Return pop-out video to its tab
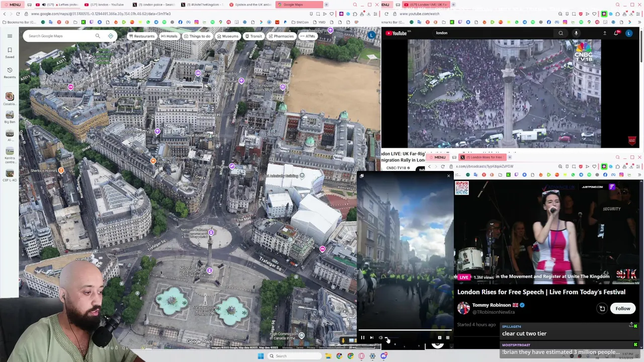Viewport: 644px width, 362px height. (361, 176)
